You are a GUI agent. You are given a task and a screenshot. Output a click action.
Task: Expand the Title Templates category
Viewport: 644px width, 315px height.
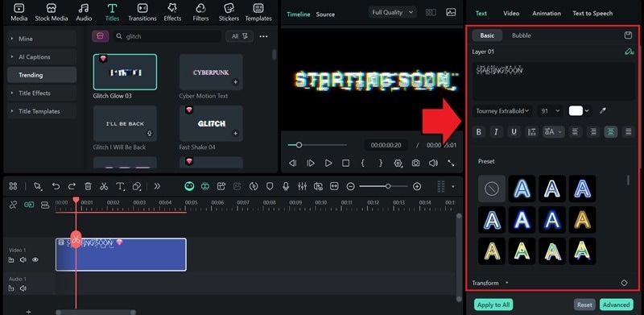click(42, 111)
